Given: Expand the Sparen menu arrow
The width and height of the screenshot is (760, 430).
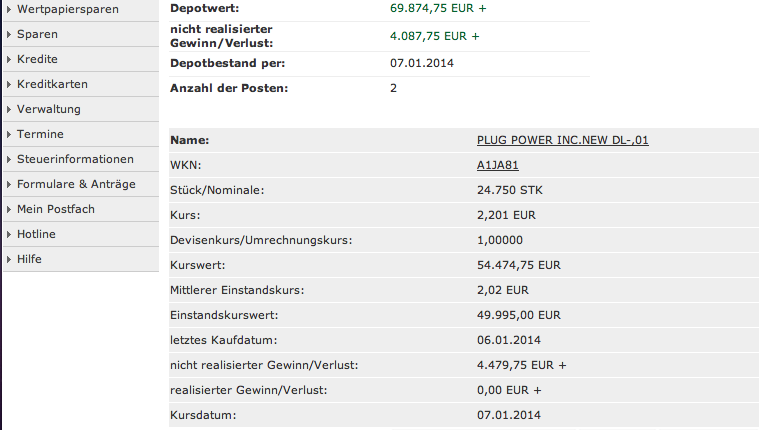Looking at the screenshot, I should tap(9, 34).
